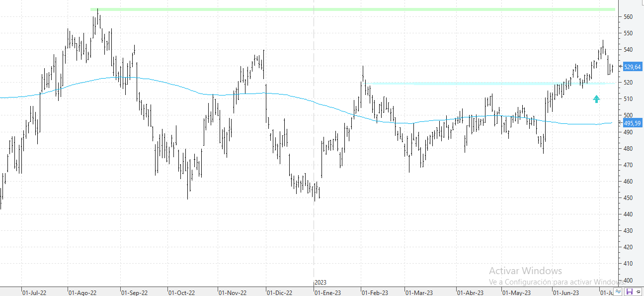Click the 460 price axis value
The image size is (644, 296).
click(628, 181)
